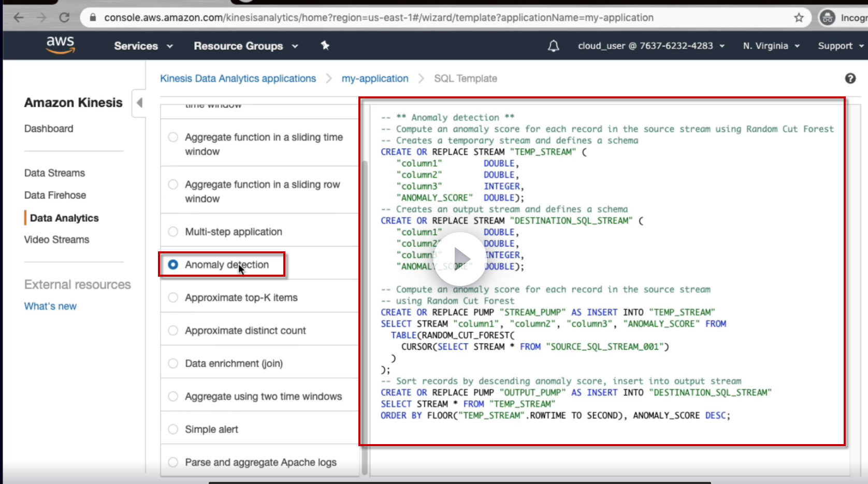The width and height of the screenshot is (868, 484).
Task: Click the AWS logo home icon
Action: [61, 45]
